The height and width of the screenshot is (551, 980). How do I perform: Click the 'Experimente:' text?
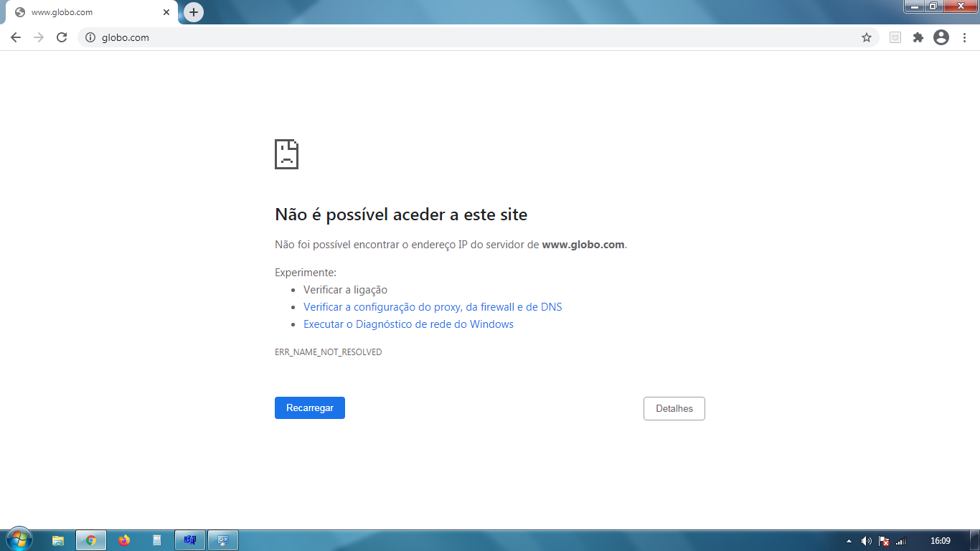pos(306,273)
